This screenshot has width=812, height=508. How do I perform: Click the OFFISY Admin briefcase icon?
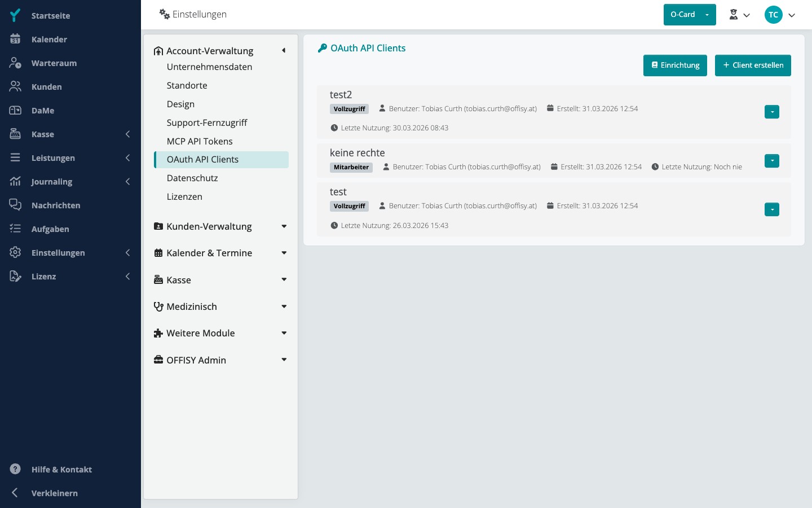(x=158, y=360)
